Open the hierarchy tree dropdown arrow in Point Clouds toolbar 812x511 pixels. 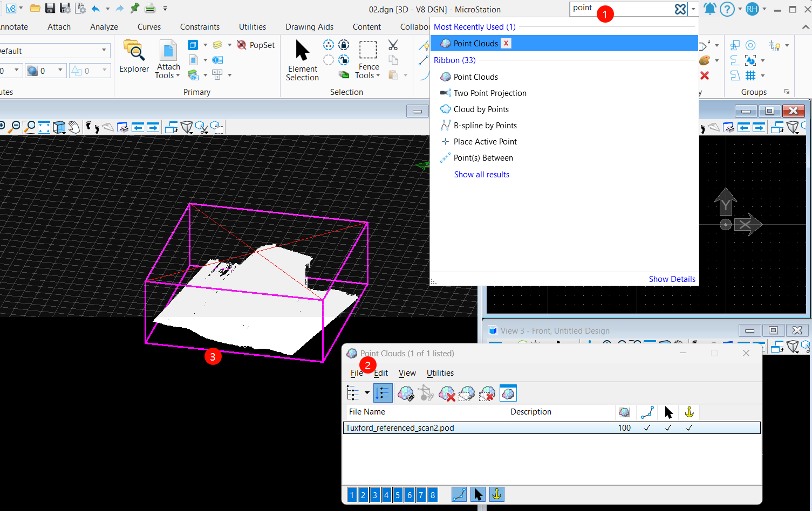367,393
